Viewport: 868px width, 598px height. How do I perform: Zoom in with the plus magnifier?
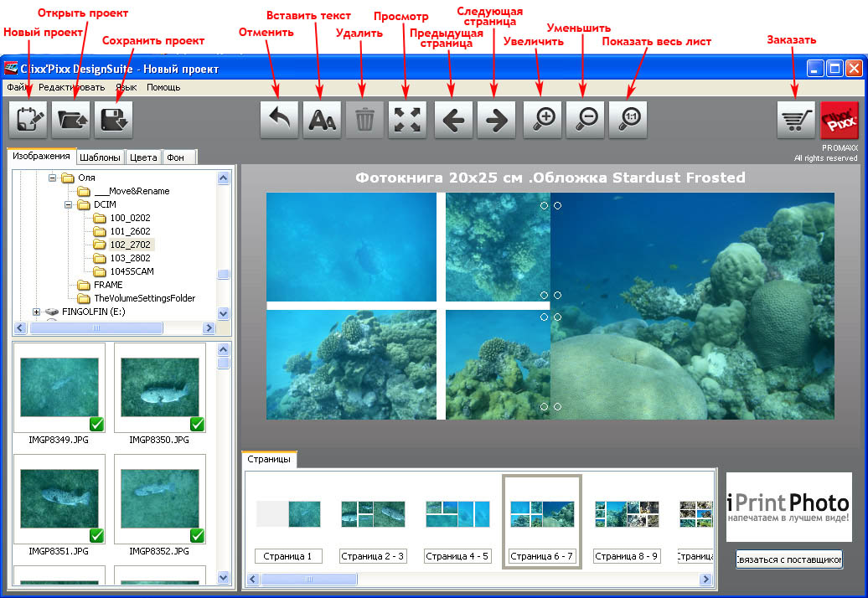coord(543,120)
